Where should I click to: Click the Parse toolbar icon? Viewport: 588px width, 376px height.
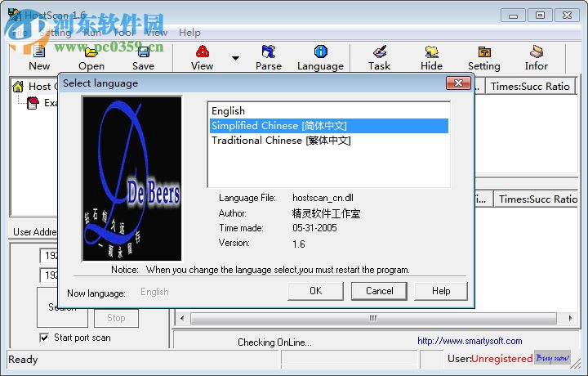269,58
